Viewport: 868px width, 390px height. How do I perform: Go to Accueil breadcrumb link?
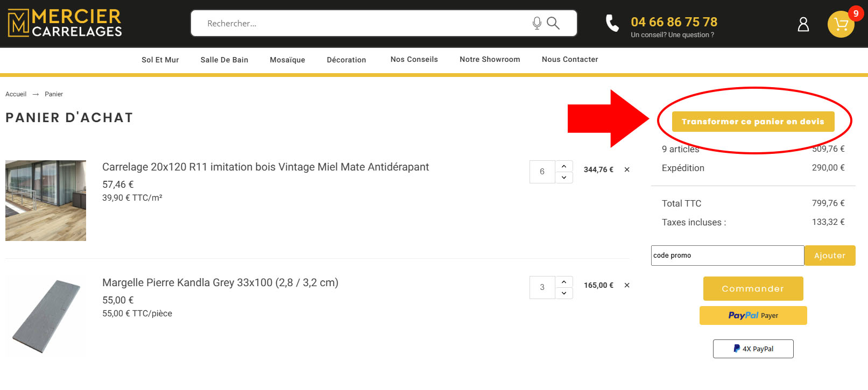coord(16,94)
